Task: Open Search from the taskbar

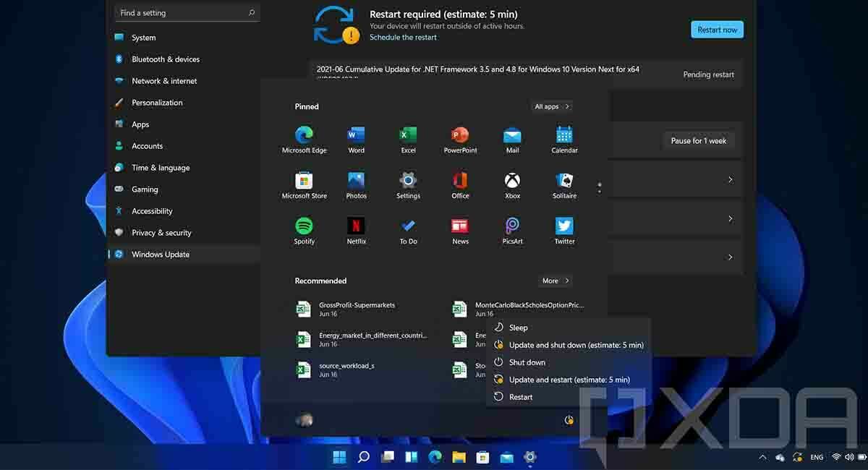Action: [364, 457]
